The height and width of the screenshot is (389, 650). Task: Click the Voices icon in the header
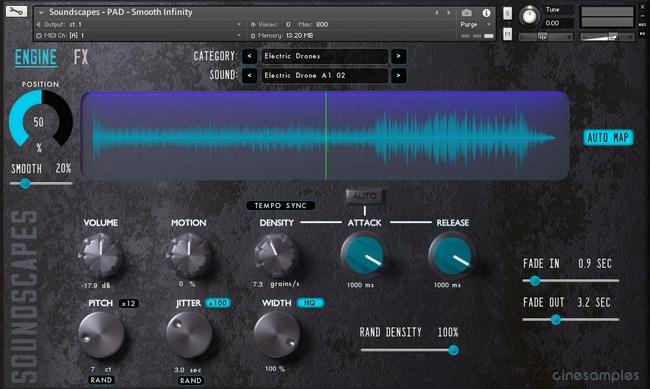click(x=253, y=24)
